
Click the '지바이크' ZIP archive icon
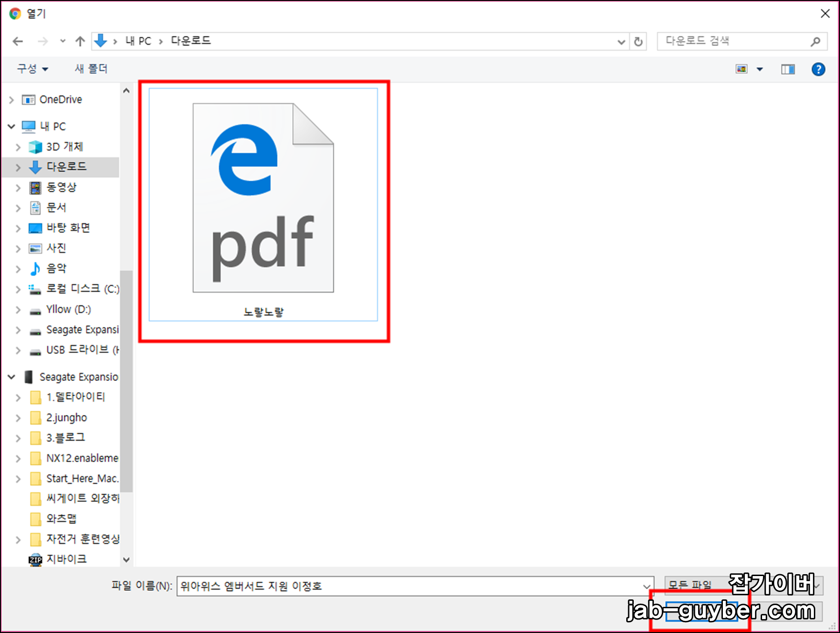click(x=35, y=560)
